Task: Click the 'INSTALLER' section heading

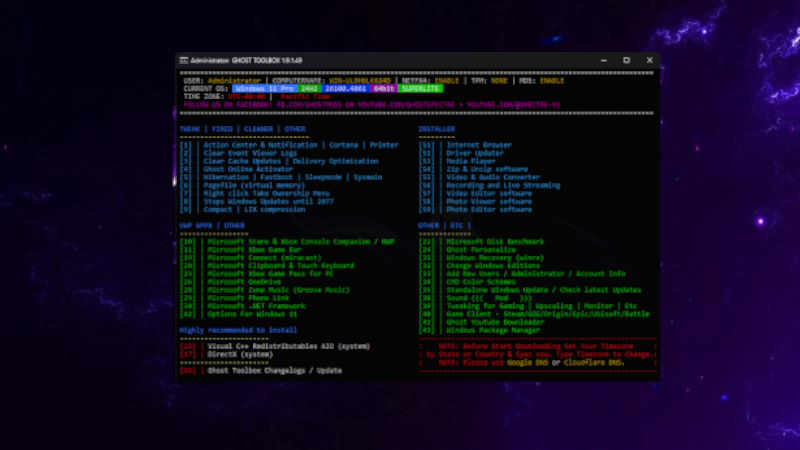Action: coord(437,129)
